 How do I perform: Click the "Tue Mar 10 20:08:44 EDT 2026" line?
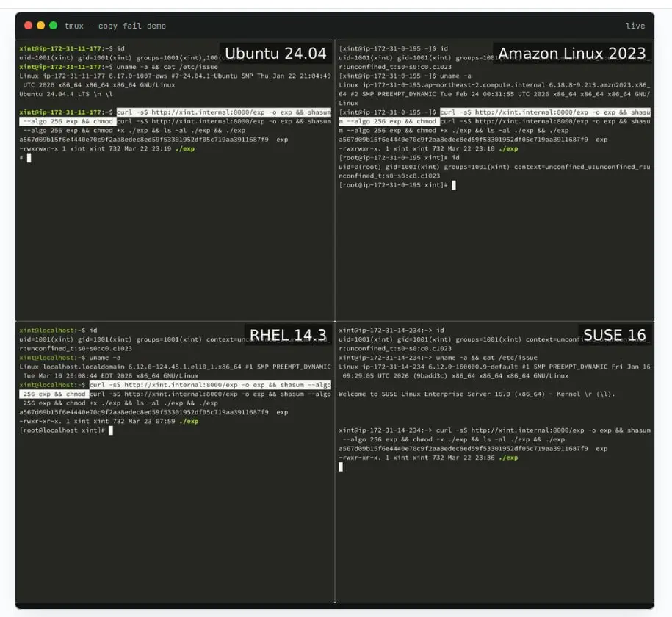pyautogui.click(x=111, y=375)
